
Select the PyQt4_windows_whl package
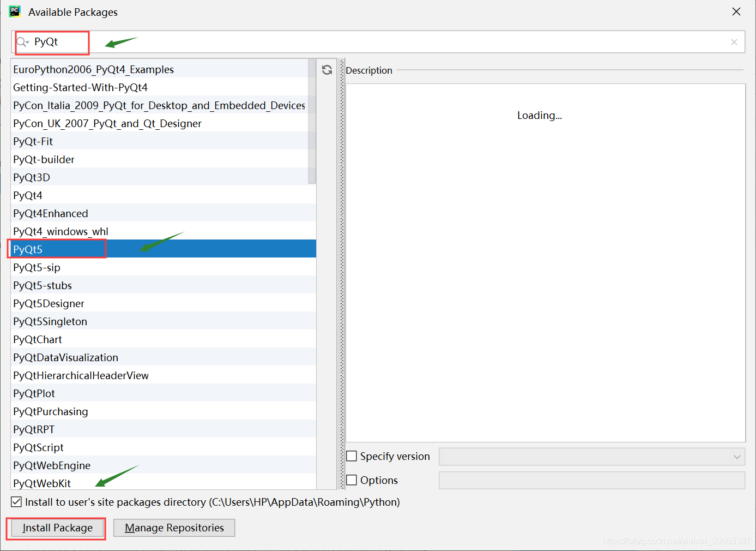click(164, 231)
